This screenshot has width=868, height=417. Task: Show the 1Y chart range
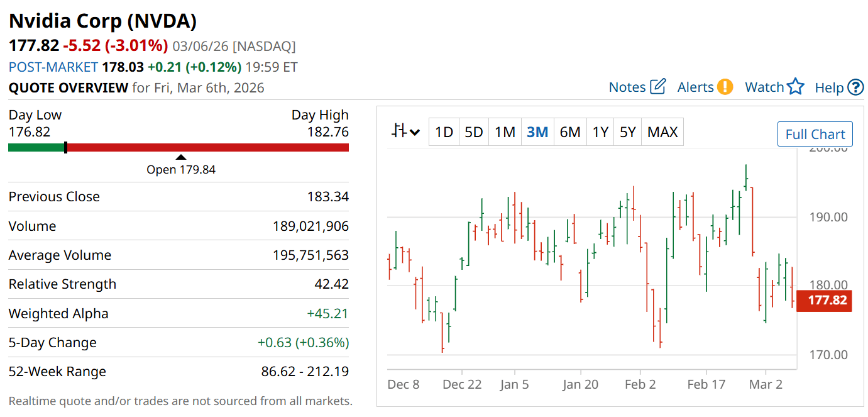click(600, 132)
